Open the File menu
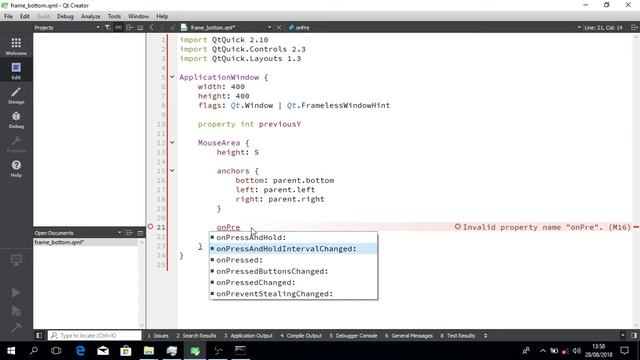The width and height of the screenshot is (640, 360). click(x=8, y=16)
